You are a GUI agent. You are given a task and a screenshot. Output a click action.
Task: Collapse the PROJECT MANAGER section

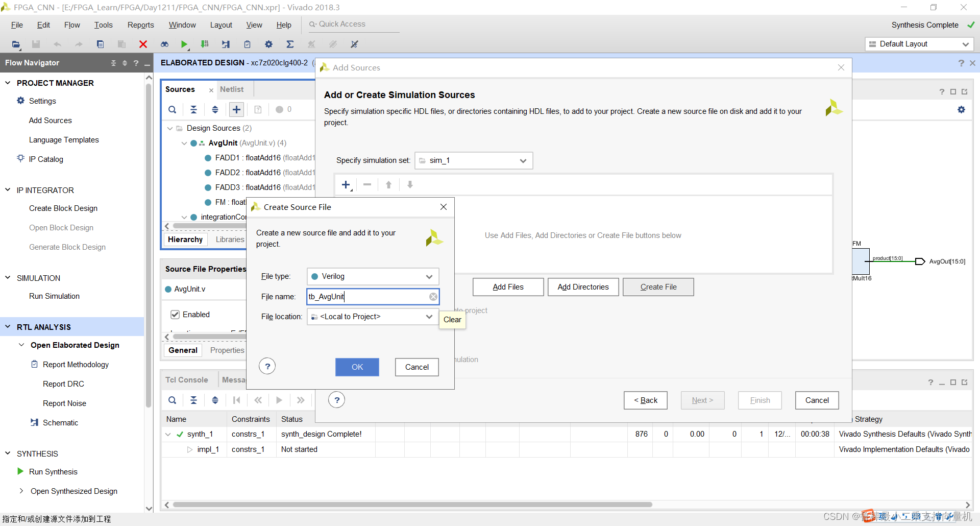pos(8,83)
